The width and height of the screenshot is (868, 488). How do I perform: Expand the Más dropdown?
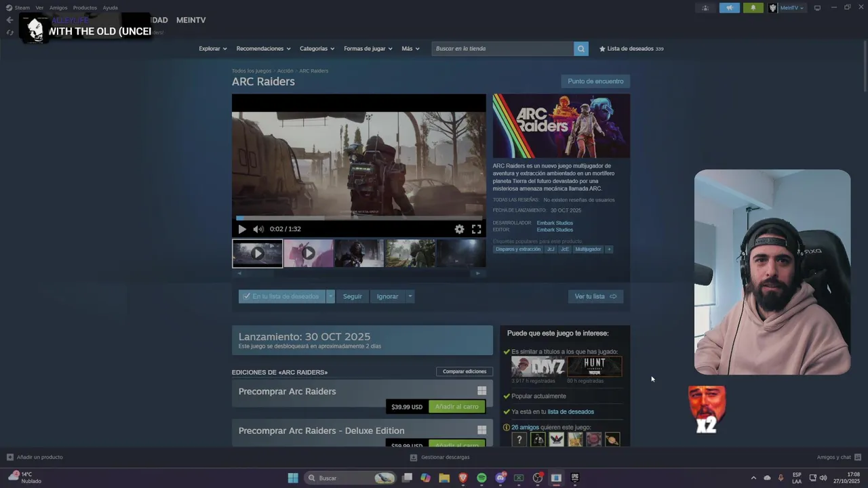(x=410, y=49)
